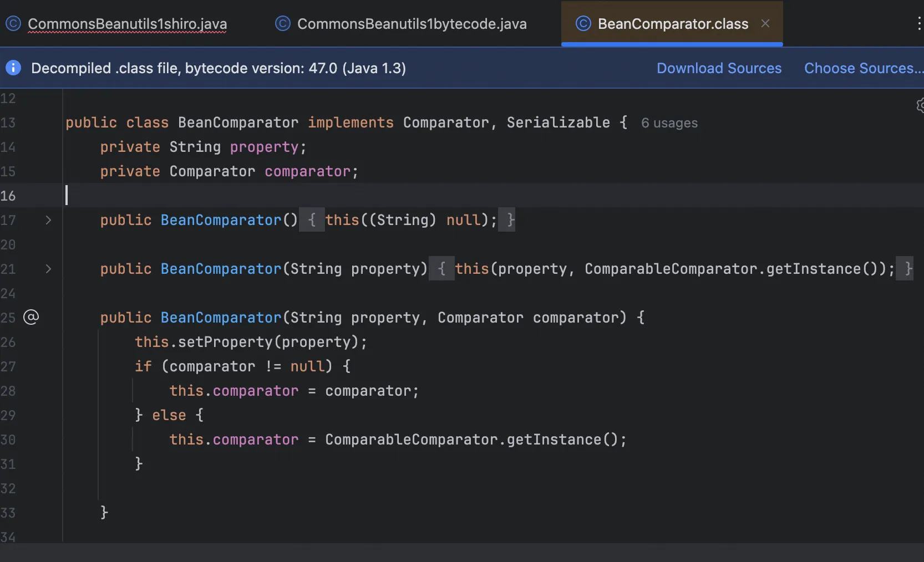
Task: Click line number 28 in the gutter
Action: [8, 391]
